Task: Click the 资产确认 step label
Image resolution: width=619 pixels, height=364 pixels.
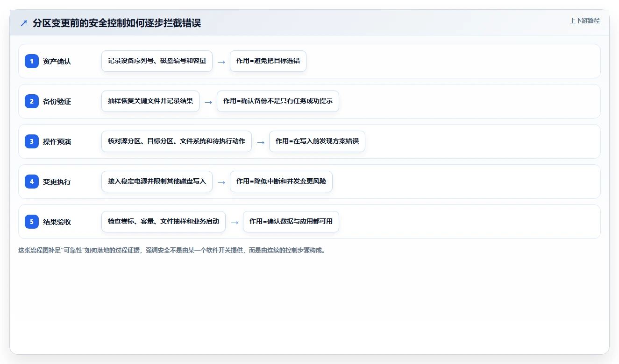Action: point(57,61)
